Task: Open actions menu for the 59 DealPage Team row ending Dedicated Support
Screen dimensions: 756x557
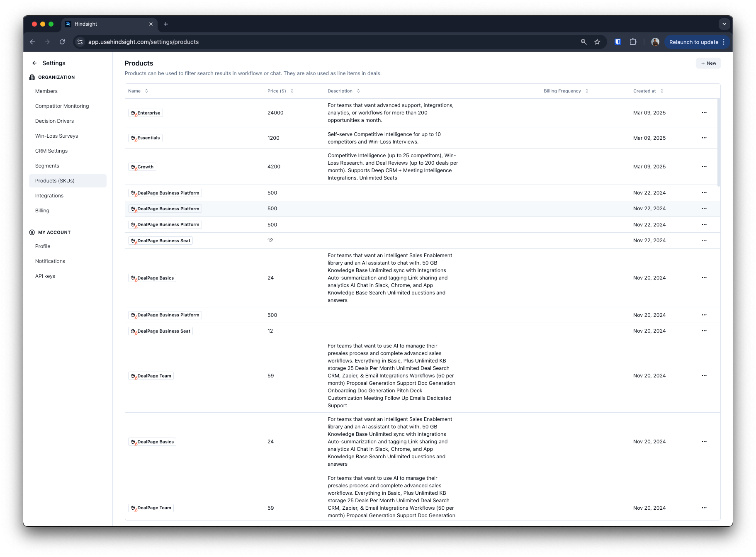Action: [x=704, y=376]
